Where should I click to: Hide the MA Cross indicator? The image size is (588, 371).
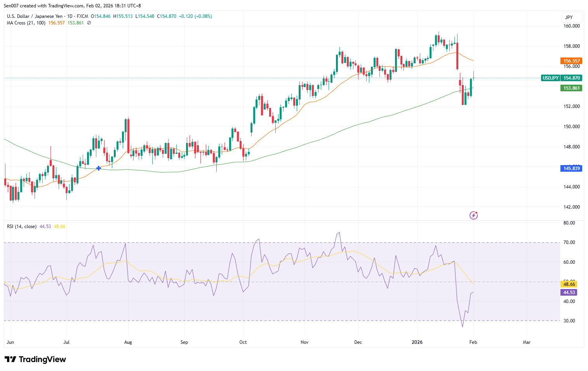[x=89, y=23]
